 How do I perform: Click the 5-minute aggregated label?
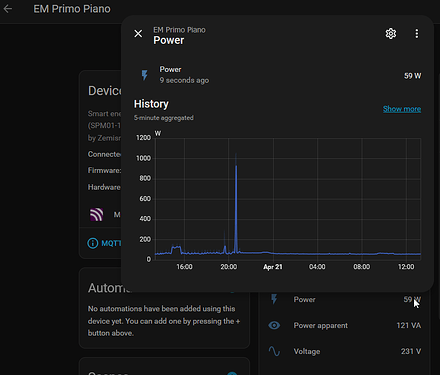[x=164, y=118]
